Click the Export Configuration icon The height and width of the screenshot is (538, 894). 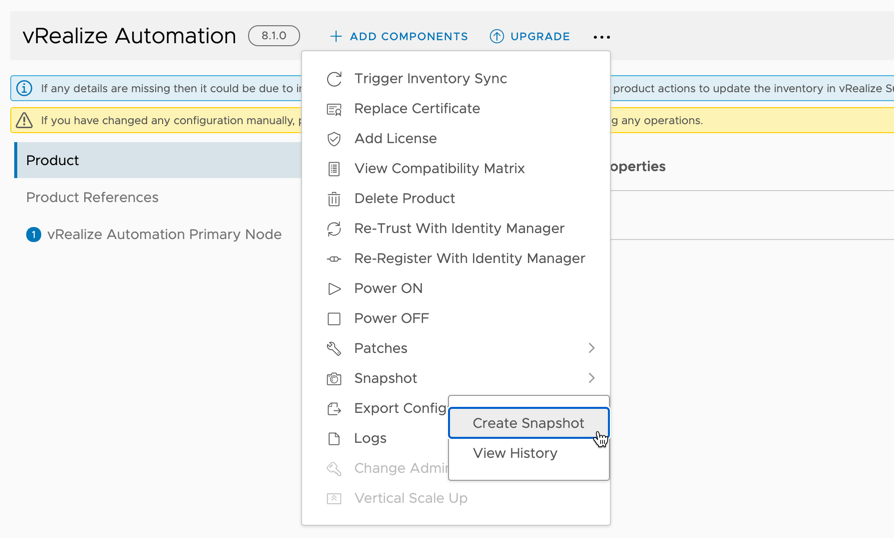tap(334, 409)
